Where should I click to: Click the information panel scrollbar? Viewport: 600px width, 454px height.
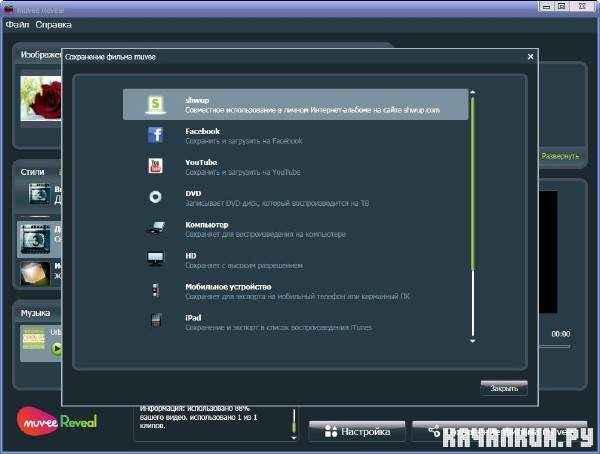coord(294,423)
